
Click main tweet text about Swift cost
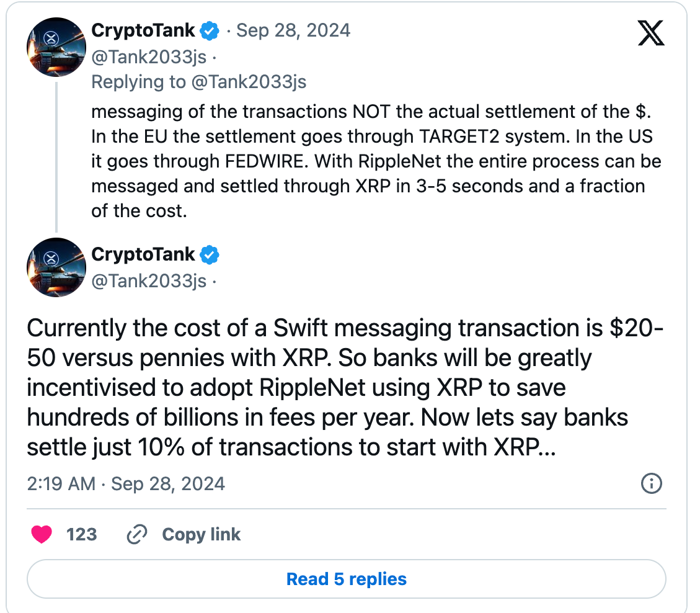345,387
